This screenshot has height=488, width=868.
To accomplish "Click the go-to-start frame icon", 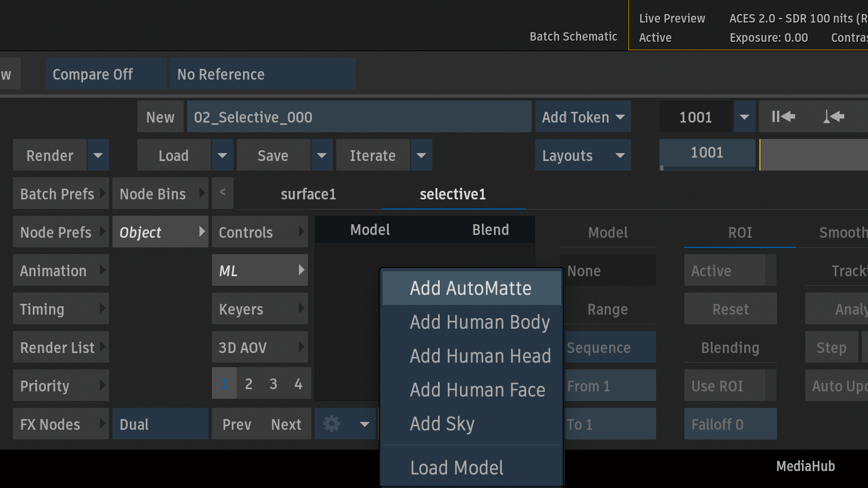I will pyautogui.click(x=783, y=117).
